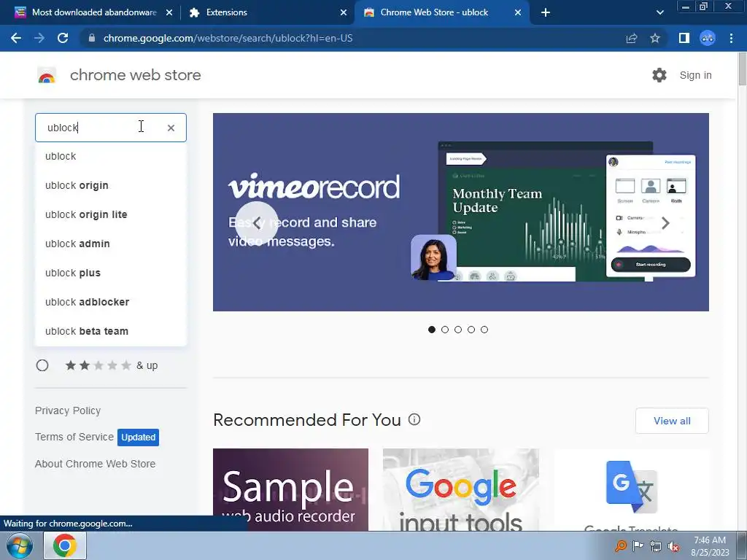Click the page vertical scrollbar thumb
This screenshot has height=560, width=747.
click(742, 69)
